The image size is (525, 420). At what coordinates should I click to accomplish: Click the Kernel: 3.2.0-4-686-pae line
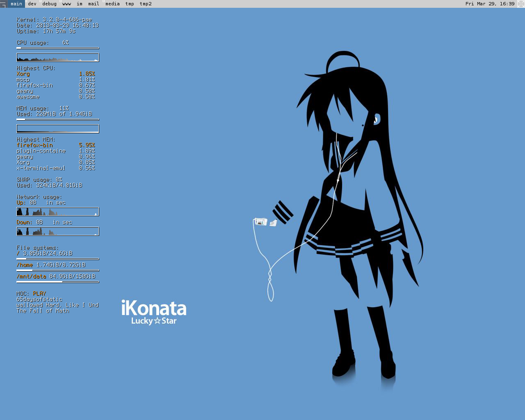[x=54, y=20]
